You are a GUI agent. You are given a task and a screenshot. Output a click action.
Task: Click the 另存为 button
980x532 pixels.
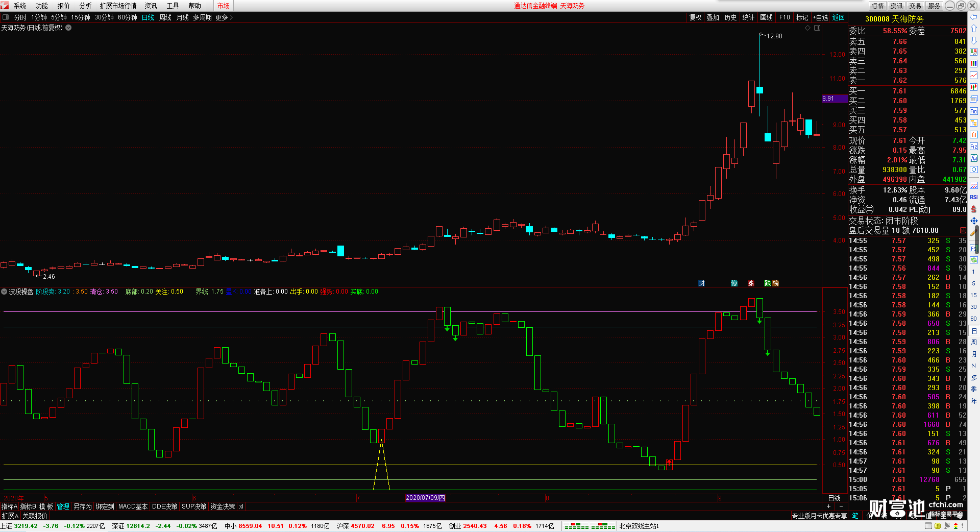pyautogui.click(x=83, y=506)
